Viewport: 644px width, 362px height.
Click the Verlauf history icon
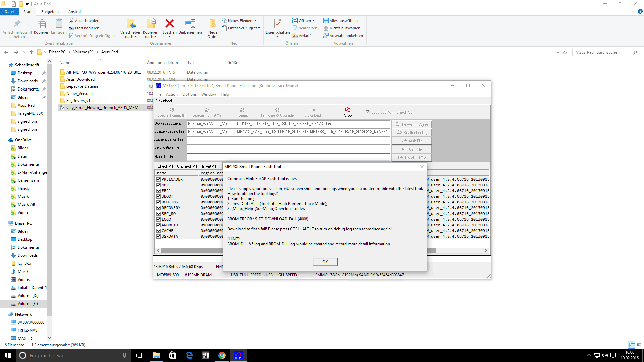(x=295, y=36)
